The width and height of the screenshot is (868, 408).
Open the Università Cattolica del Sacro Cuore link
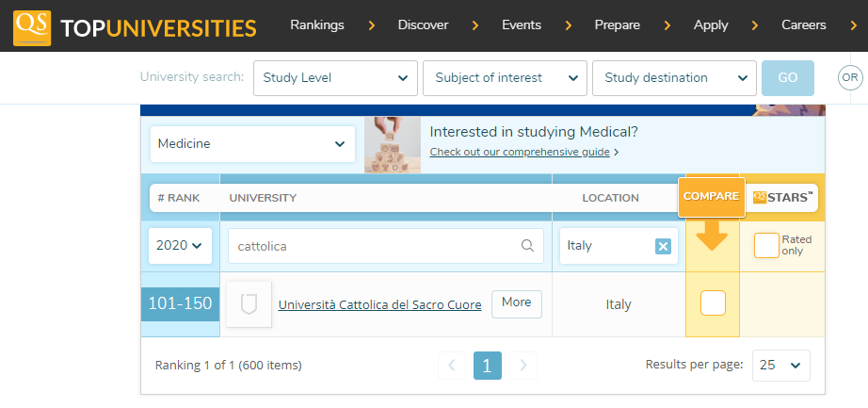pos(379,304)
